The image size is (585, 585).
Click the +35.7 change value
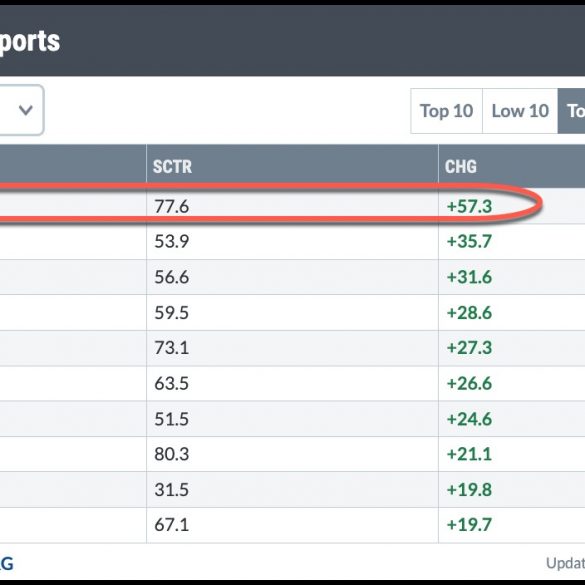pyautogui.click(x=469, y=241)
